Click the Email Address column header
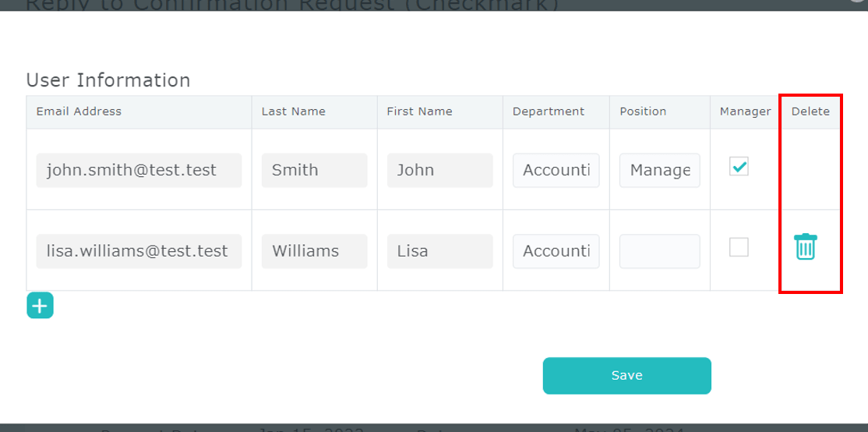The height and width of the screenshot is (432, 868). (x=79, y=112)
